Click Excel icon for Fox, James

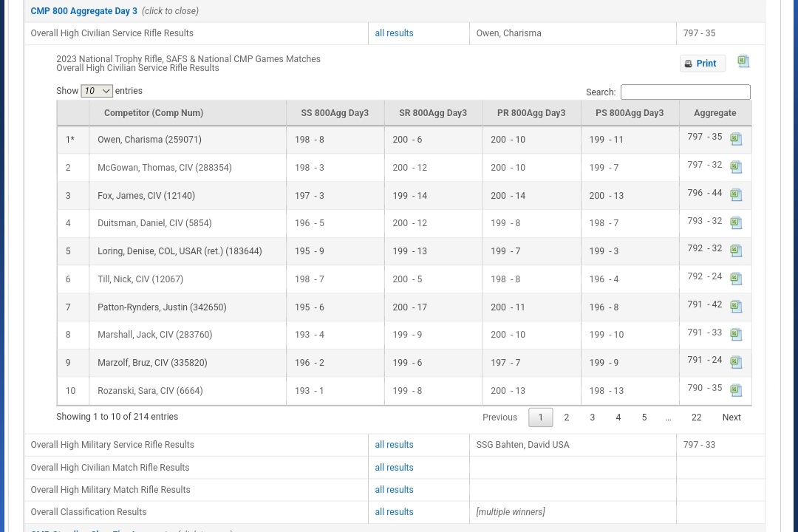736,195
